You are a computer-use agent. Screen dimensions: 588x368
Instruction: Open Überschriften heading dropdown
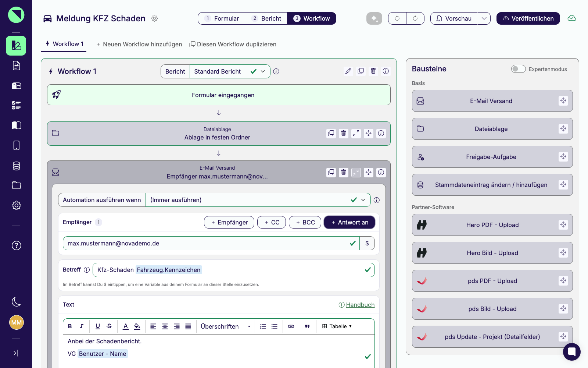tap(226, 326)
